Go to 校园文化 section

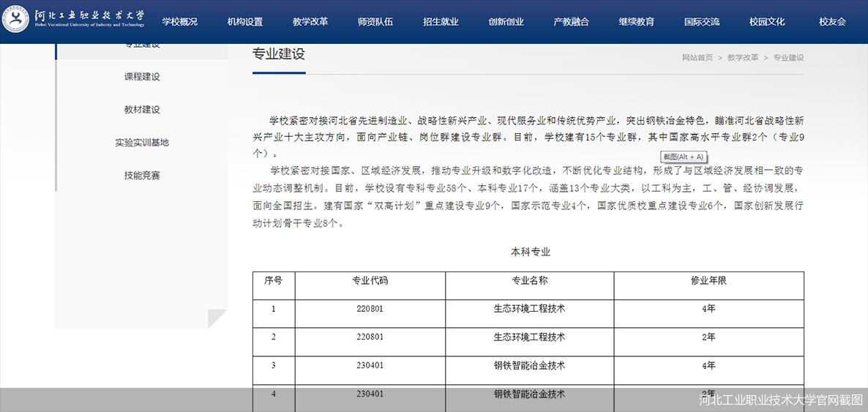[767, 22]
